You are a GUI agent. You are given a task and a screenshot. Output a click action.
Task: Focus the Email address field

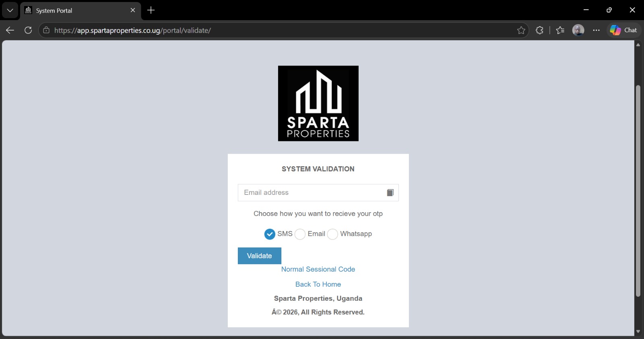click(x=318, y=192)
